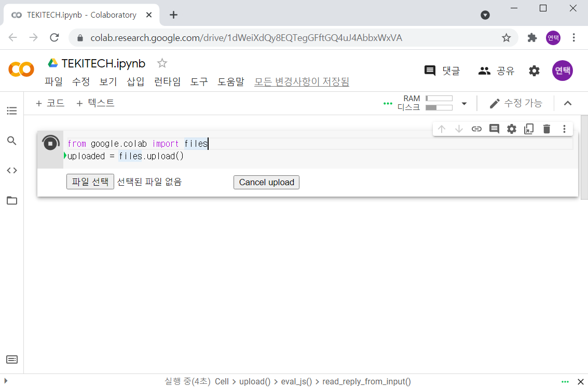Viewport: 588px width, 388px height.
Task: Open the 도구 menu
Action: point(199,81)
